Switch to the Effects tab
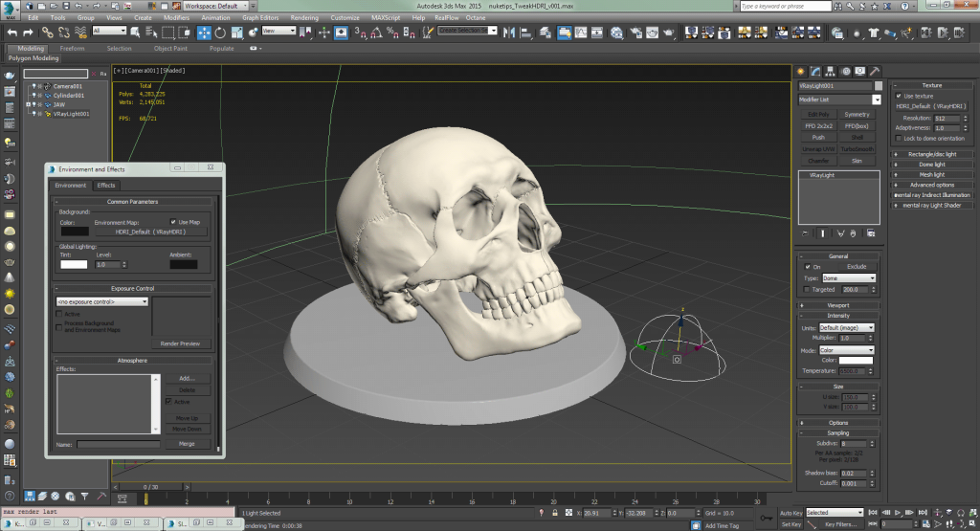Viewport: 980px width, 531px height. (106, 186)
